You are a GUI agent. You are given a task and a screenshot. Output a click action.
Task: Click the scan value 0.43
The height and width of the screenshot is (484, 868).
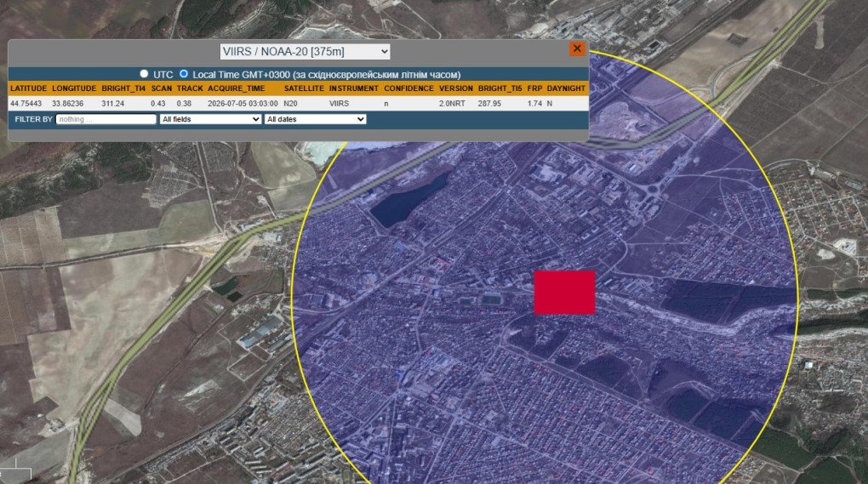point(157,104)
